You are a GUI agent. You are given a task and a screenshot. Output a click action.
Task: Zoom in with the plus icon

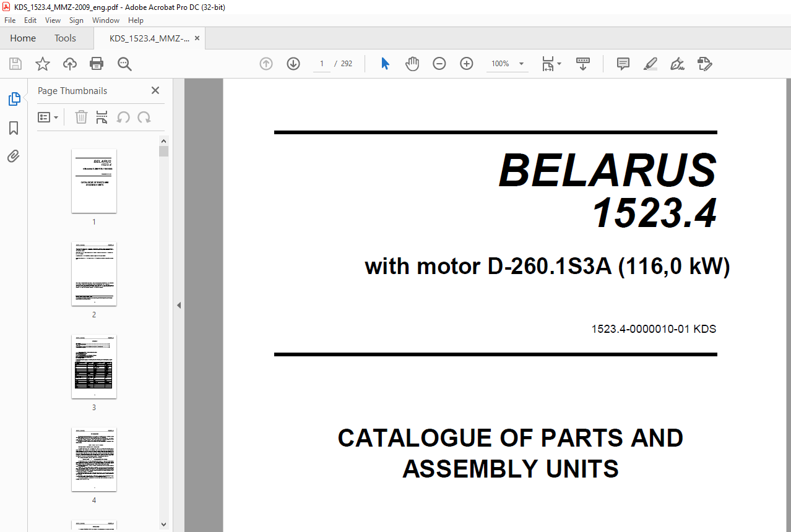(467, 64)
